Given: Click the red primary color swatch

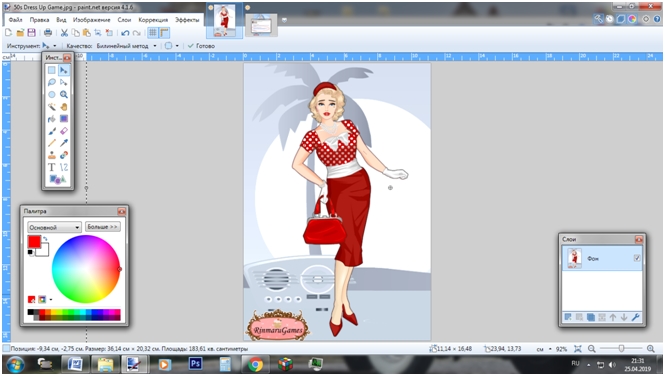Looking at the screenshot, I should pyautogui.click(x=34, y=242).
